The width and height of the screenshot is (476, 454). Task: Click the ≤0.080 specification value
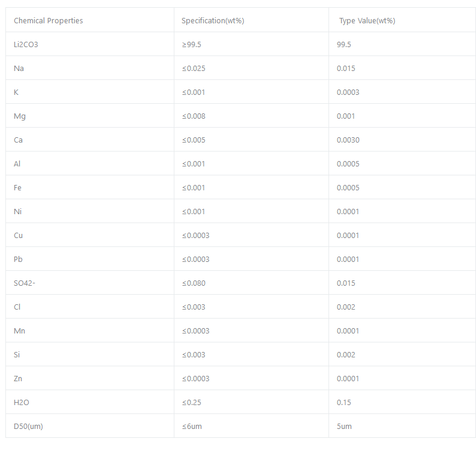194,283
